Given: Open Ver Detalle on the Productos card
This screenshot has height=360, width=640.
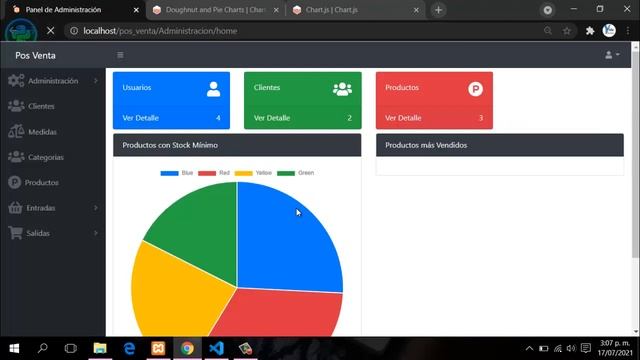Looking at the screenshot, I should pyautogui.click(x=403, y=118).
